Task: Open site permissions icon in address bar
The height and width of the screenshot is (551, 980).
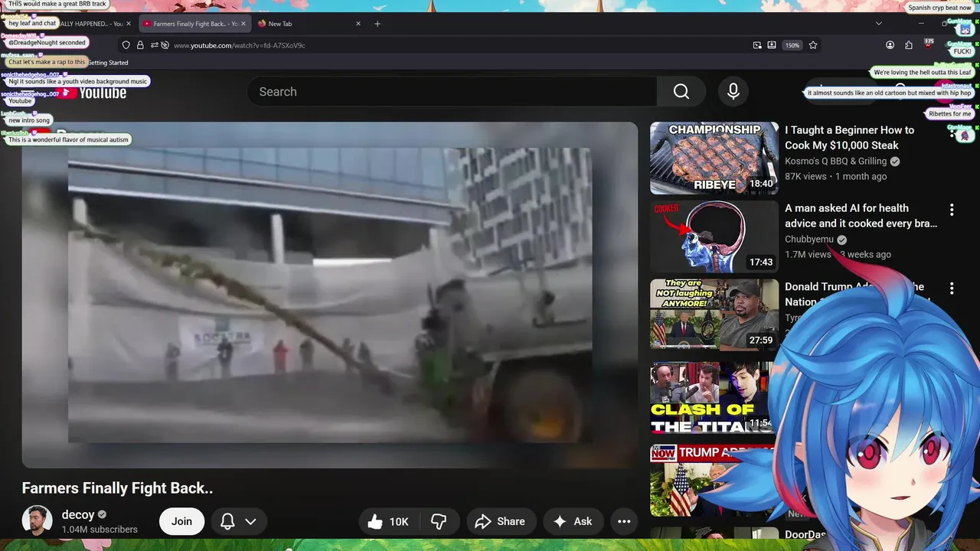Action: coord(154,45)
